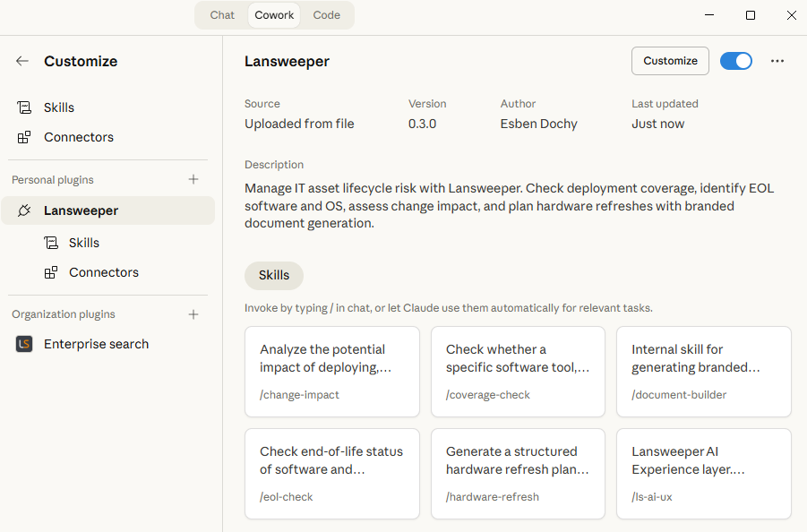
Task: Open the /eol-check skill card
Action: [x=332, y=474]
